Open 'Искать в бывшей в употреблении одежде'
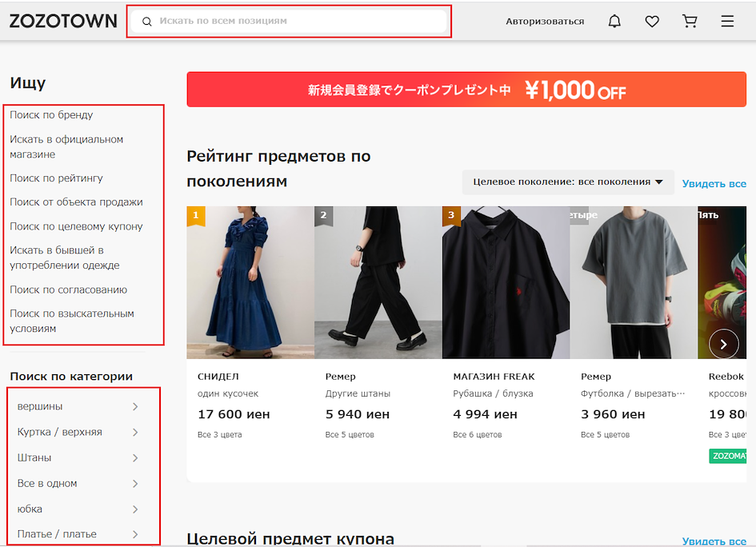Screen dimensions: 756x547 click(x=65, y=258)
